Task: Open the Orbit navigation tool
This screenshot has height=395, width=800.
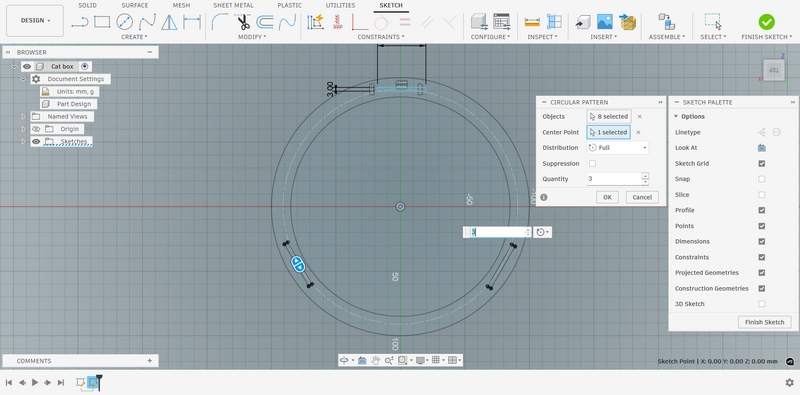Action: 344,360
